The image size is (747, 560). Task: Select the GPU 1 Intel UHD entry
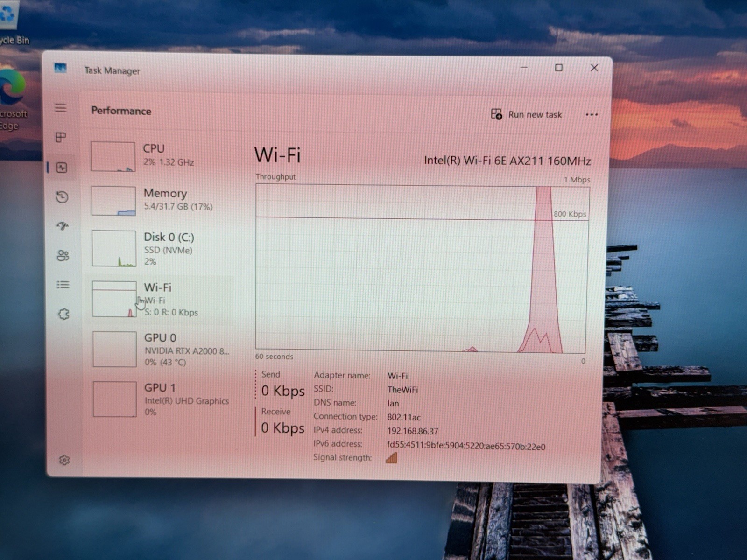point(159,399)
